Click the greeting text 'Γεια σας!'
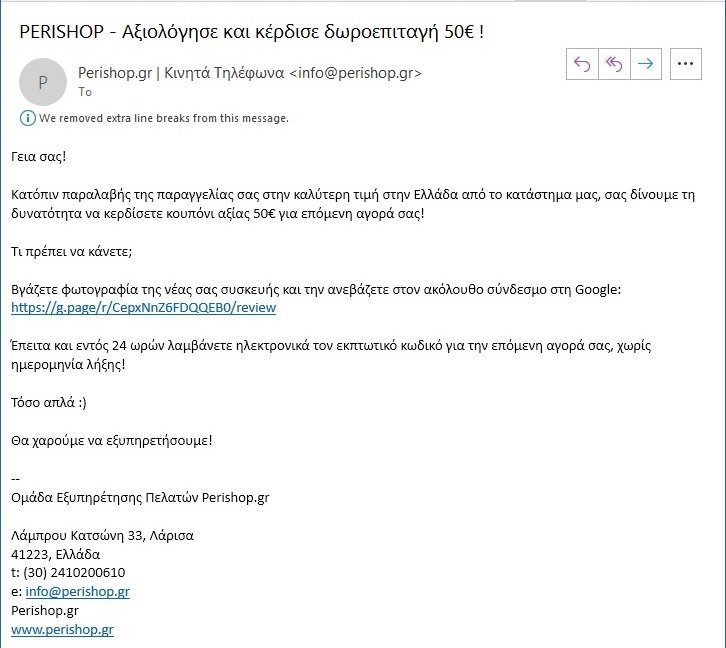This screenshot has height=648, width=726. coord(39,156)
